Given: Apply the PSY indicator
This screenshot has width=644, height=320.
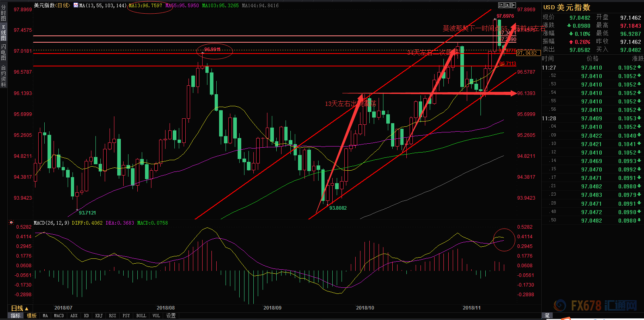Looking at the screenshot, I should 126,316.
